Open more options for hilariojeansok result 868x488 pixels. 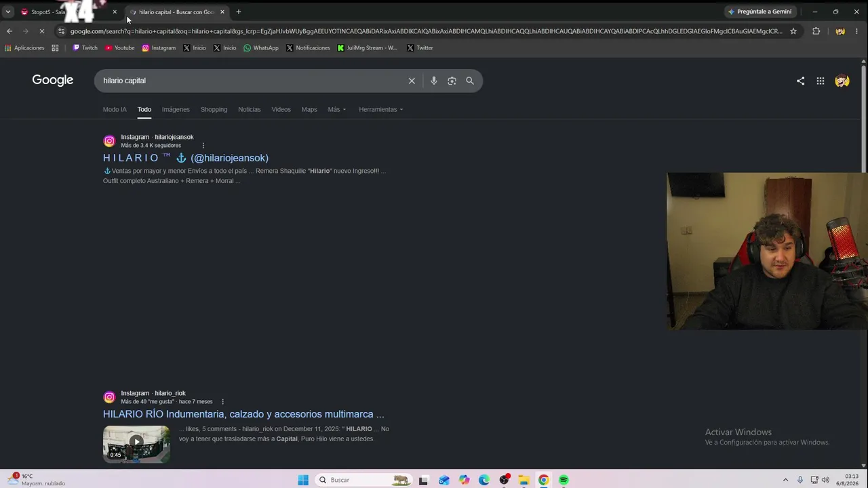pos(203,145)
